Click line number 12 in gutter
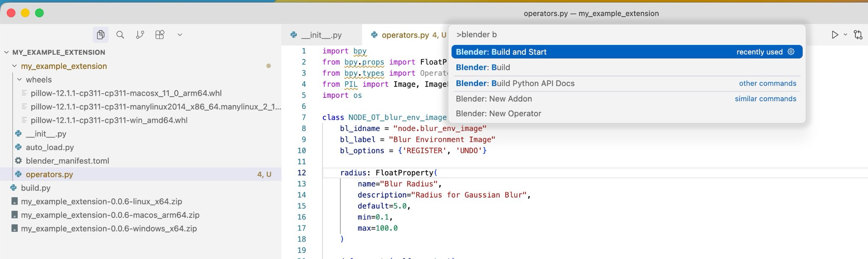Viewport: 868px width, 259px height. 301,173
